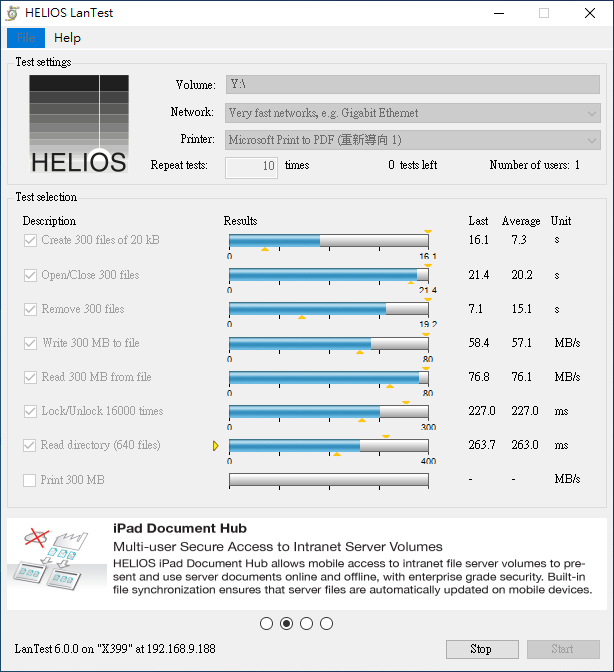Click the Read 300 MB result bar
The height and width of the screenshot is (672, 614).
329,377
